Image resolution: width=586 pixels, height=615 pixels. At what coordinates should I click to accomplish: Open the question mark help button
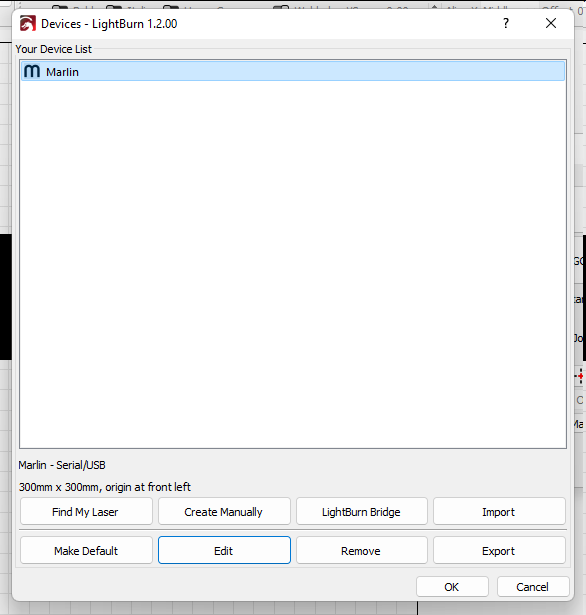[506, 24]
